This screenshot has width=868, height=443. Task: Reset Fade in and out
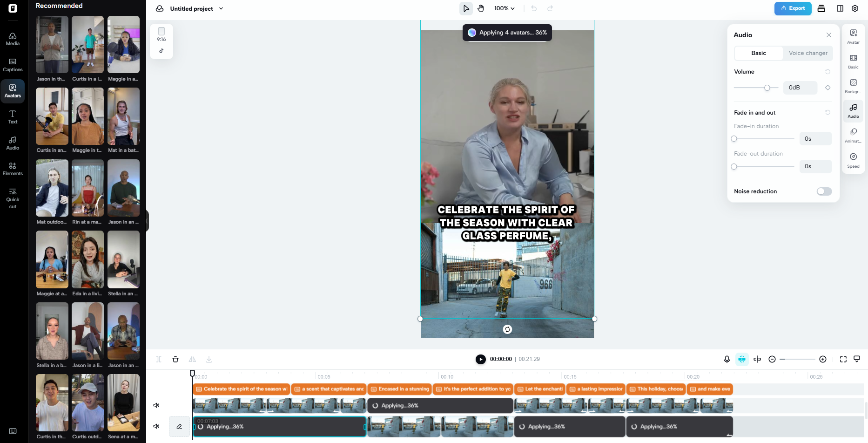tap(828, 112)
